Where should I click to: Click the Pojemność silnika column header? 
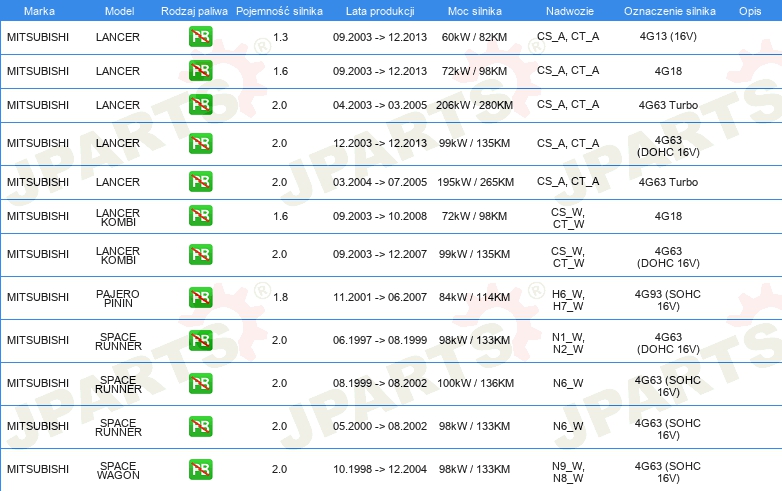pyautogui.click(x=279, y=11)
